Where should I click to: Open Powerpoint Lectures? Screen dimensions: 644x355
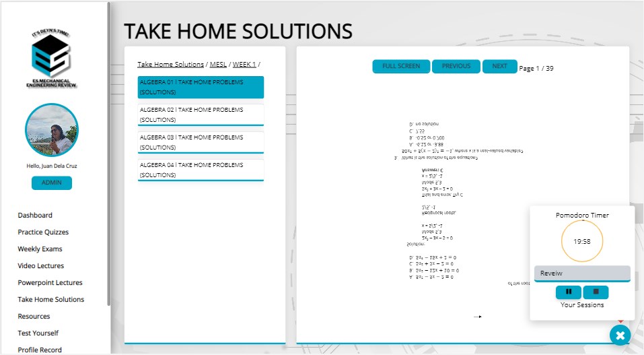pos(50,283)
